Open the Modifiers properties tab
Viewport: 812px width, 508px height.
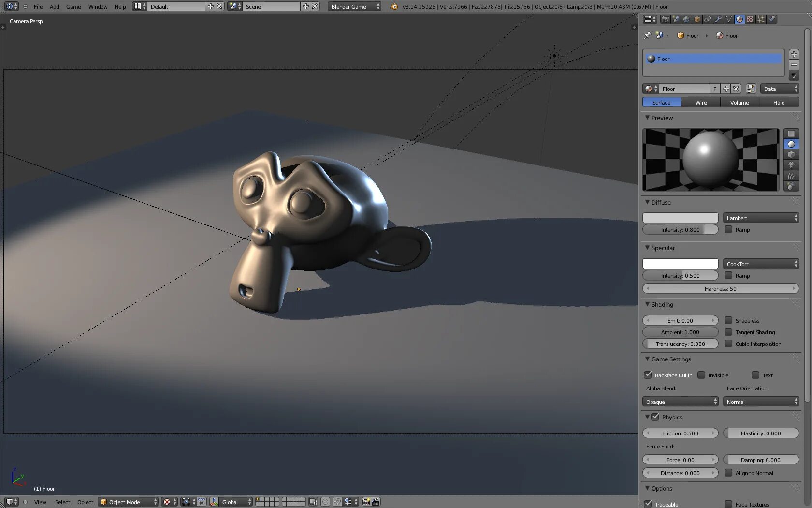[719, 19]
